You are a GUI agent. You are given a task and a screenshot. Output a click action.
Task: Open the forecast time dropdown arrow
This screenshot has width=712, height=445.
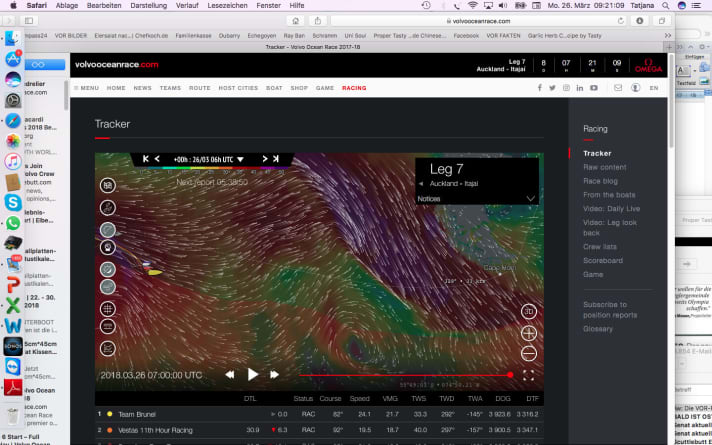pyautogui.click(x=241, y=159)
